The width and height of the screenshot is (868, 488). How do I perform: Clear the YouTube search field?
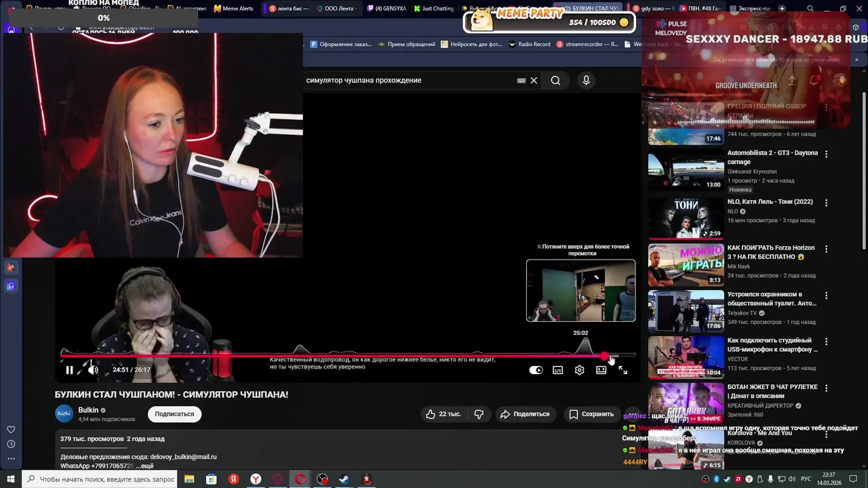[x=534, y=80]
